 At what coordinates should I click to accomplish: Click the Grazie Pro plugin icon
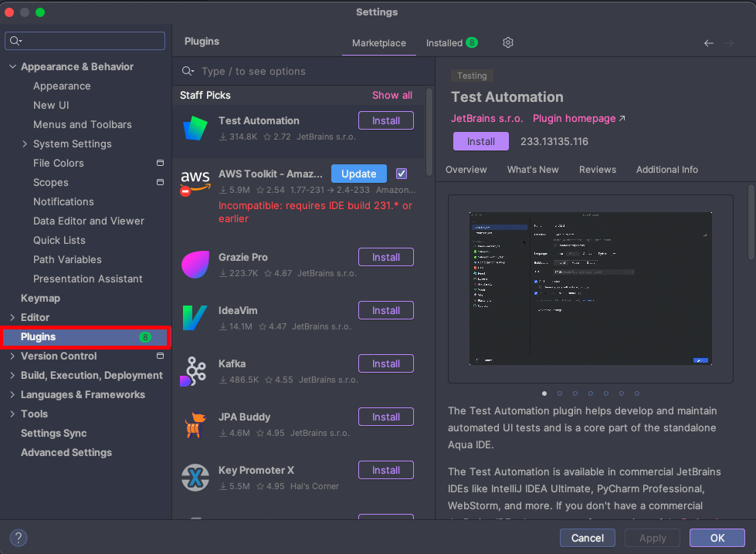point(195,265)
